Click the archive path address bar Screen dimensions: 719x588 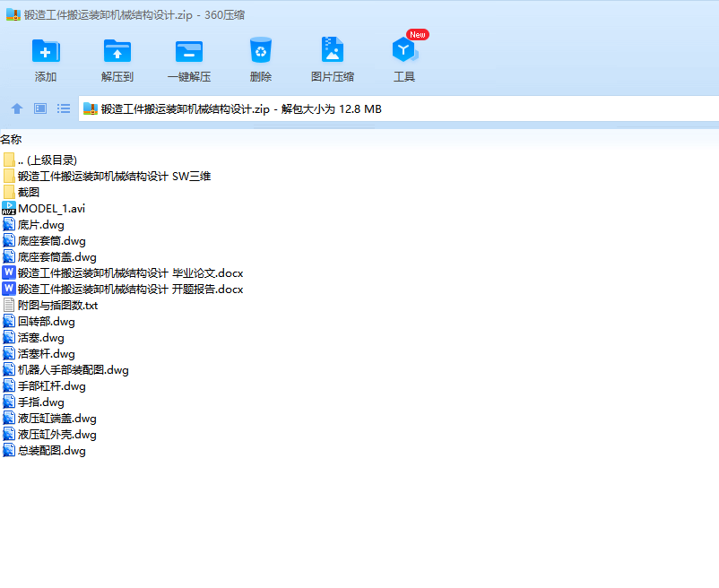[398, 108]
